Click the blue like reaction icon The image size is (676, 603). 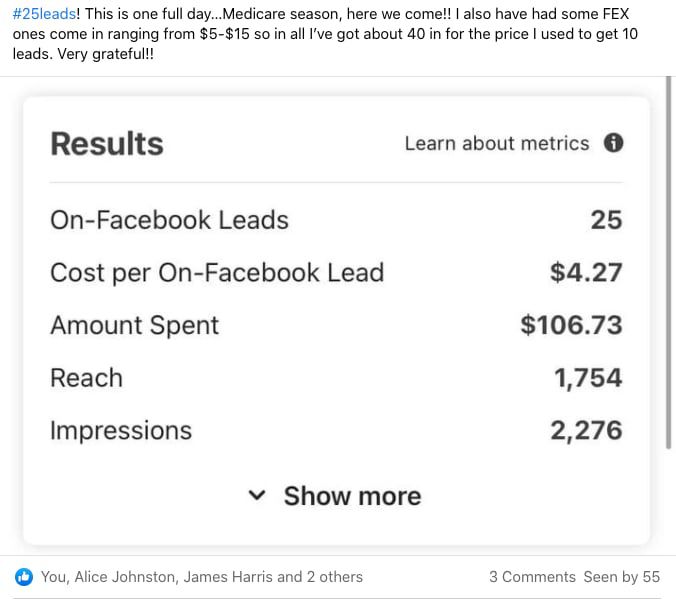24,577
